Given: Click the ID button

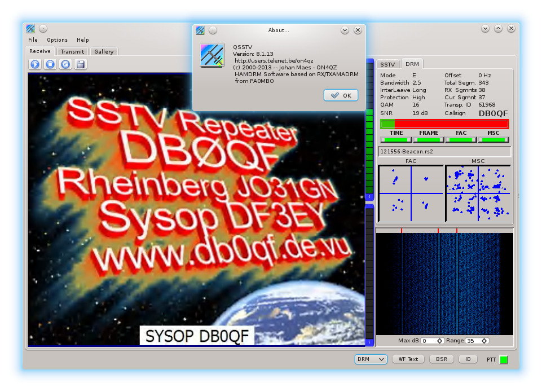Looking at the screenshot, I should tap(468, 359).
